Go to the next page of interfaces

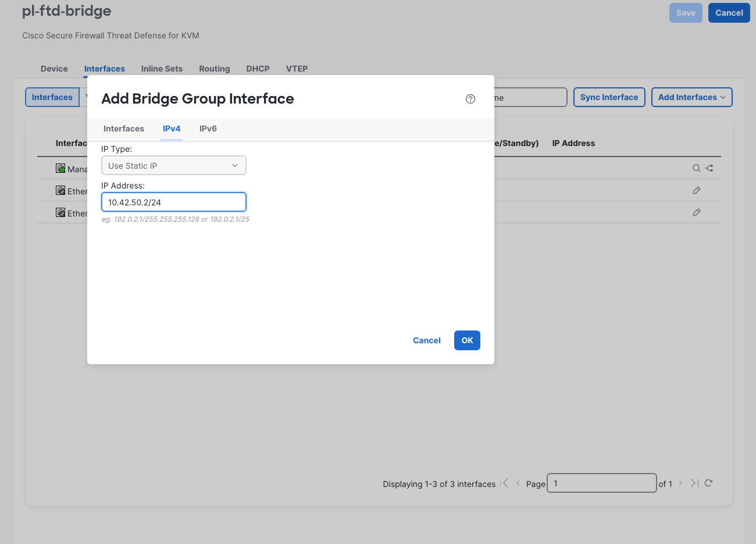coord(680,483)
